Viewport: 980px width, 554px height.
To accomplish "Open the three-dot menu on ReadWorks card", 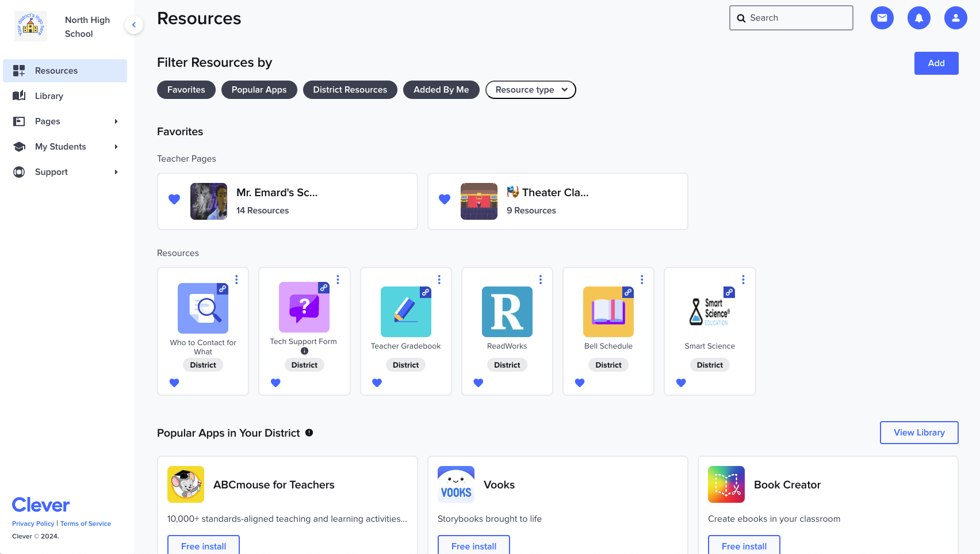I will tap(540, 280).
